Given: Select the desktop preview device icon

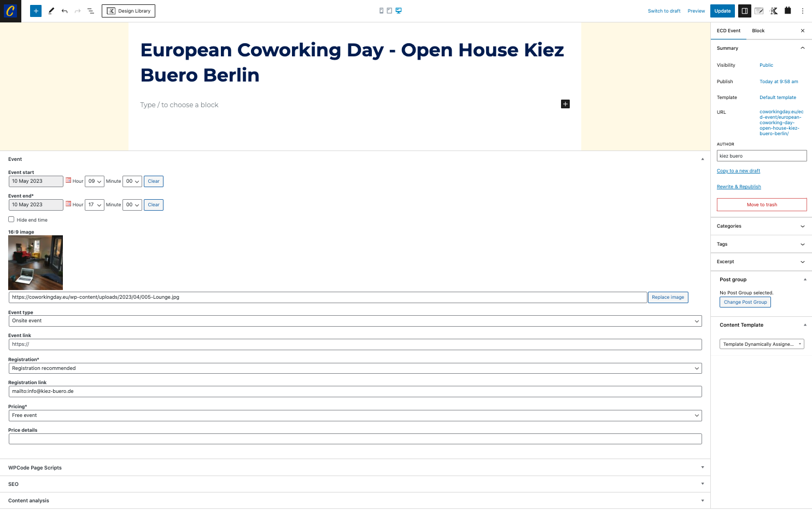Looking at the screenshot, I should [x=399, y=10].
